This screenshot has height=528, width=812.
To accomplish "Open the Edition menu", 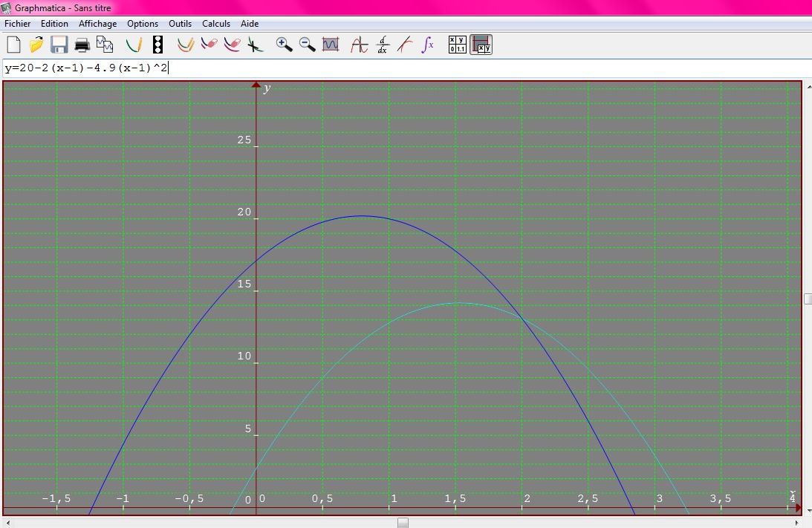I will (54, 24).
